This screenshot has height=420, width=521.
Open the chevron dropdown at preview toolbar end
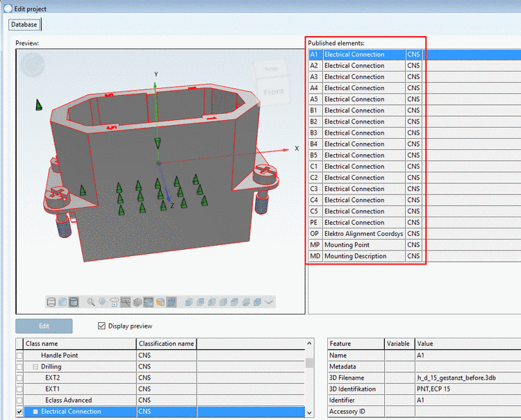(x=270, y=302)
